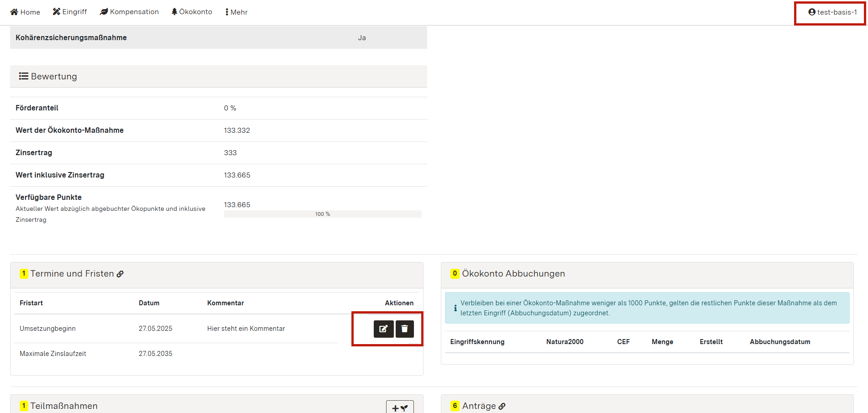Open the Kompensation menu

(x=129, y=12)
